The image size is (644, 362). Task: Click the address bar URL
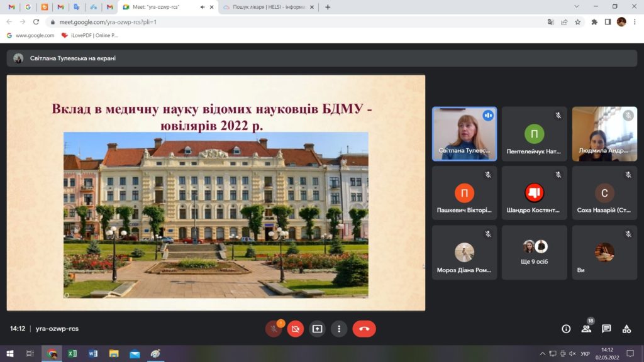[108, 22]
